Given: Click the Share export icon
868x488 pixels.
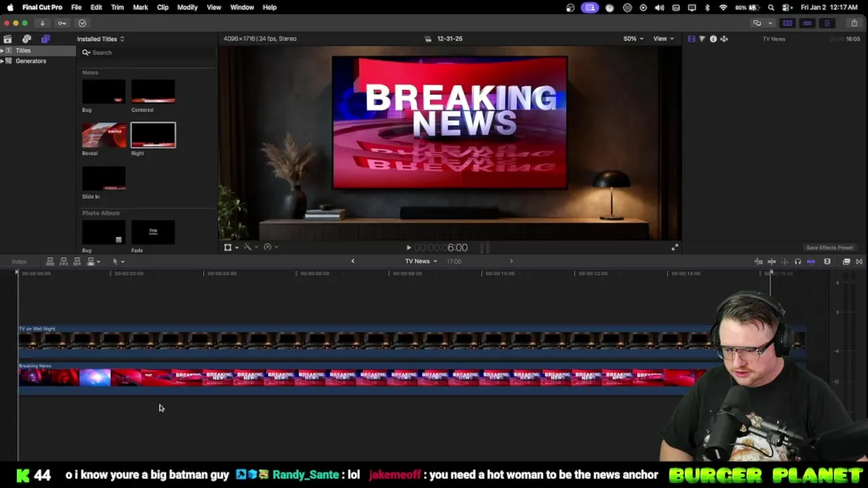Looking at the screenshot, I should [854, 23].
